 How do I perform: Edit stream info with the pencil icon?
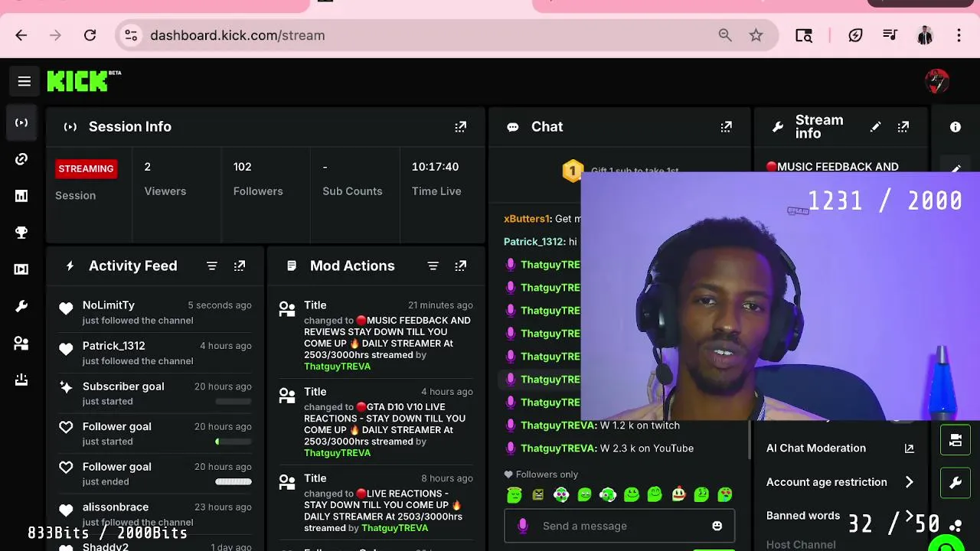(x=875, y=127)
